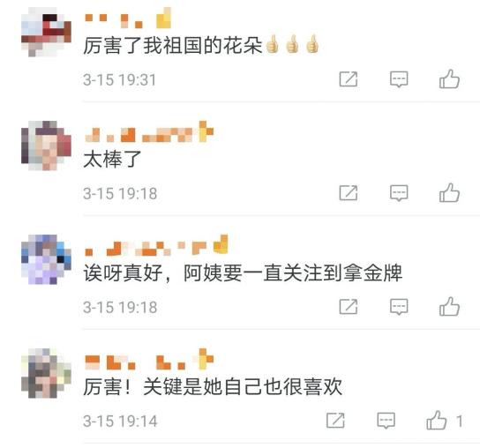
Task: Reply to the 19:31 comment
Action: 399,79
